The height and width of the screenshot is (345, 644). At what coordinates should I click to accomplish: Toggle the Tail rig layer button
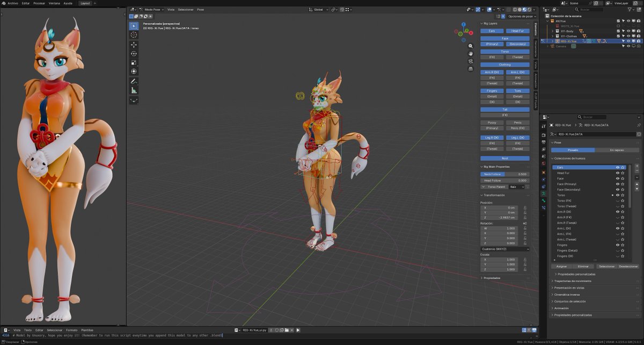pos(504,110)
